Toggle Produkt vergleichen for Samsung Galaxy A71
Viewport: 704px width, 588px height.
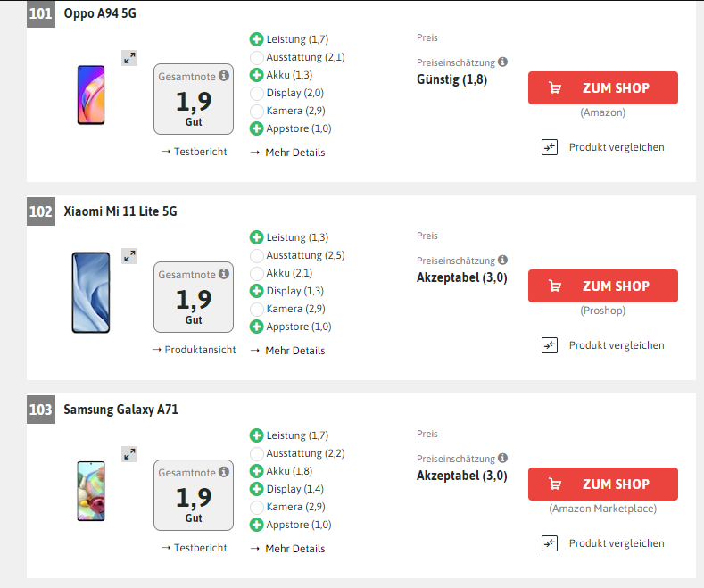(x=603, y=543)
